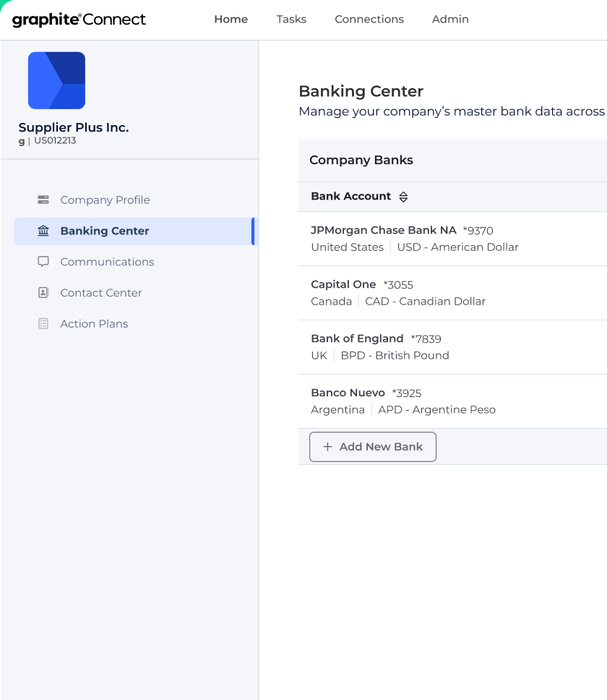Click account number *9370
This screenshot has height=700, width=607.
click(478, 231)
